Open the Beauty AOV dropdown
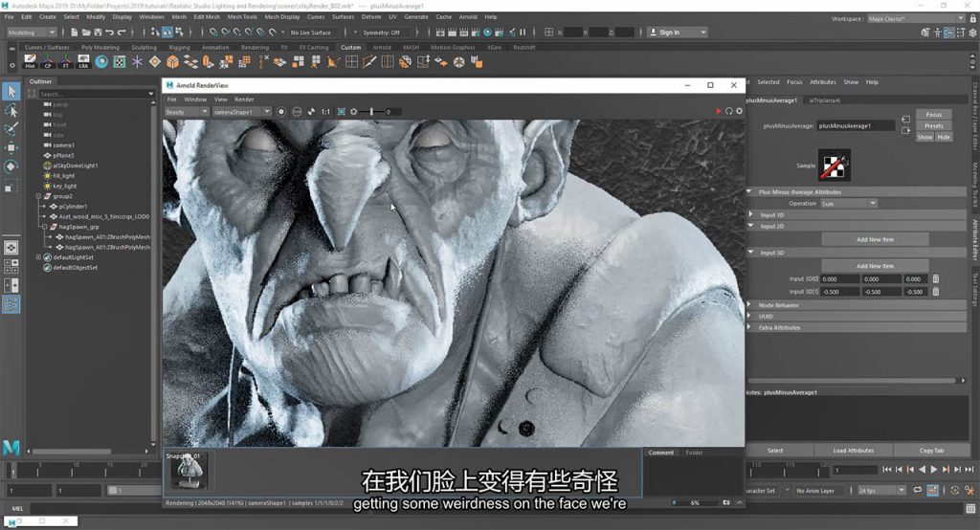This screenshot has height=530, width=980. [187, 112]
